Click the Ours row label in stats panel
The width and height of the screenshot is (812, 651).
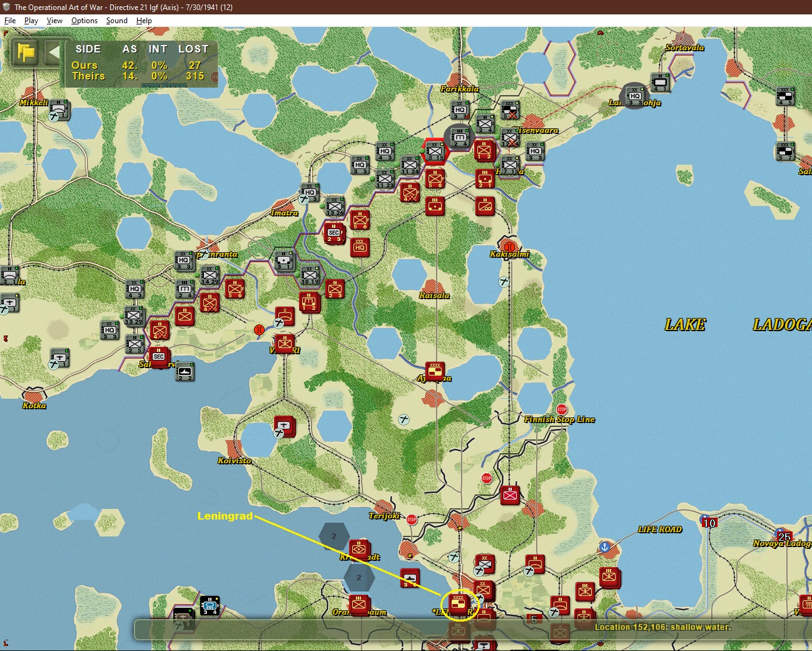[x=84, y=65]
